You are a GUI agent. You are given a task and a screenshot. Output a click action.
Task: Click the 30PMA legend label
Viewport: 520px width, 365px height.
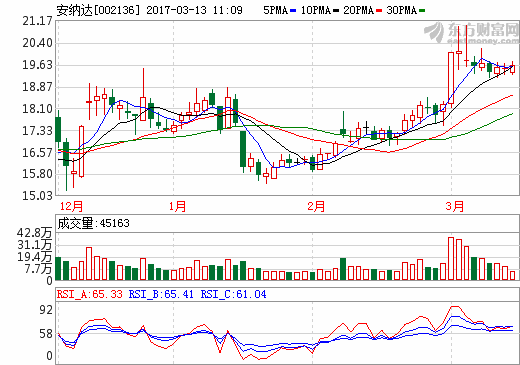click(x=402, y=10)
